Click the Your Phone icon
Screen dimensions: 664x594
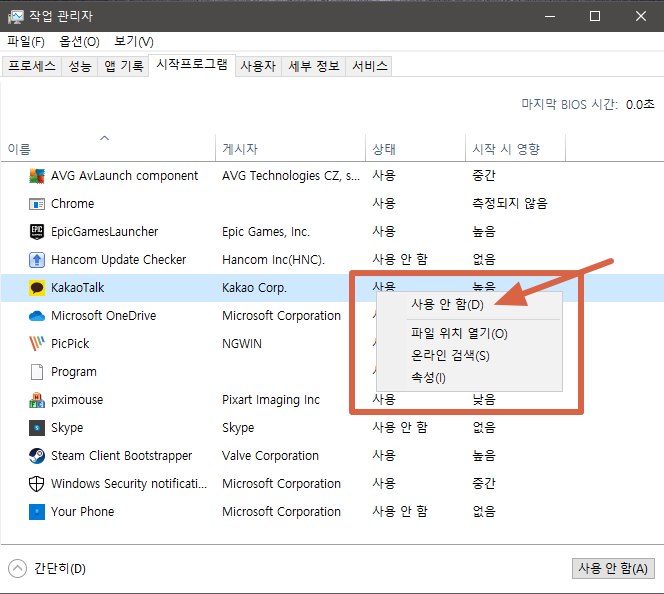point(37,511)
